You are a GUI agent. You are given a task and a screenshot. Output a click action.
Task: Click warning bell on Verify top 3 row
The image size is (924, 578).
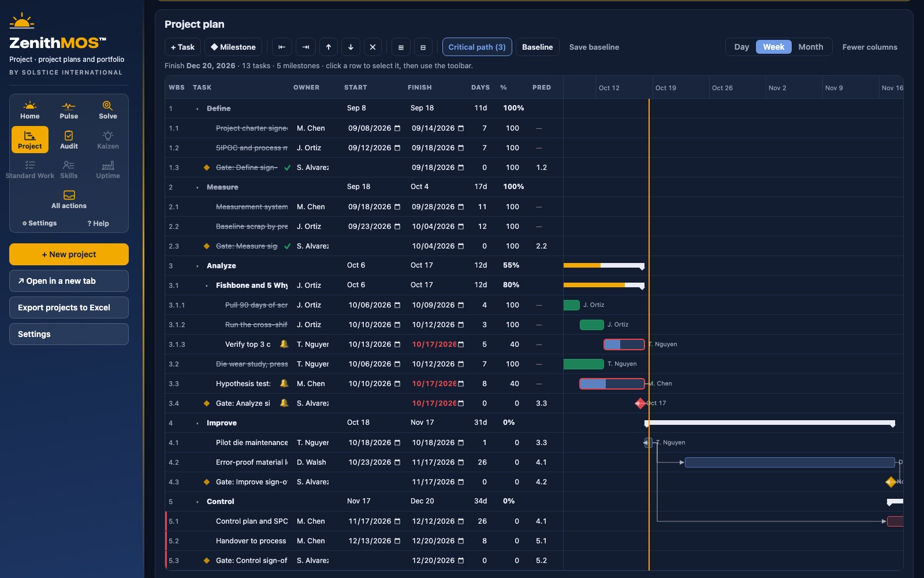coord(284,344)
